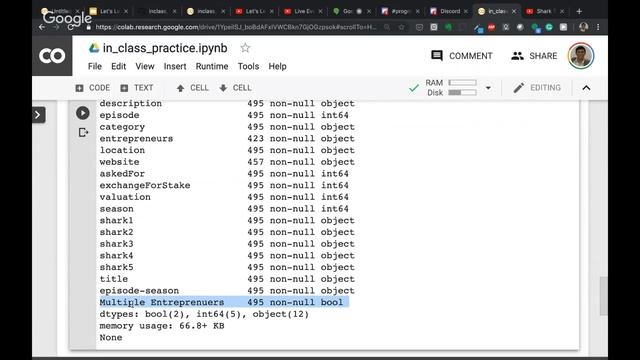This screenshot has height=360, width=640.
Task: Click the Google Drive icon beside notebook title
Action: click(x=94, y=48)
